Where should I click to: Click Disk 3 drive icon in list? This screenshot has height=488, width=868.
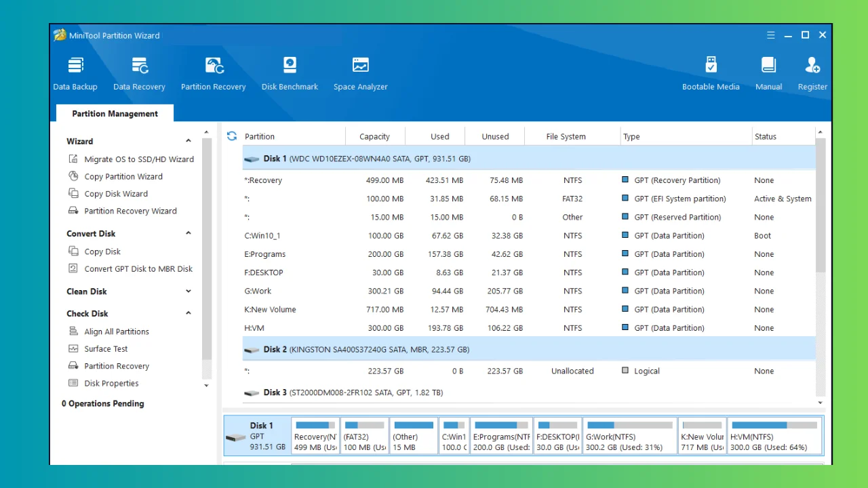click(x=252, y=392)
